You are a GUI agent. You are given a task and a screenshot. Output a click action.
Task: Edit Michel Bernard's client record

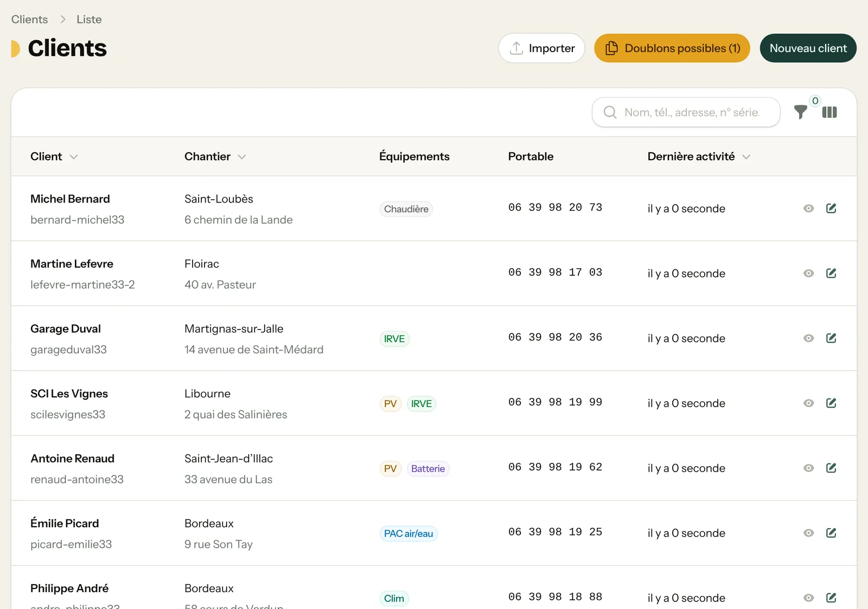(831, 208)
